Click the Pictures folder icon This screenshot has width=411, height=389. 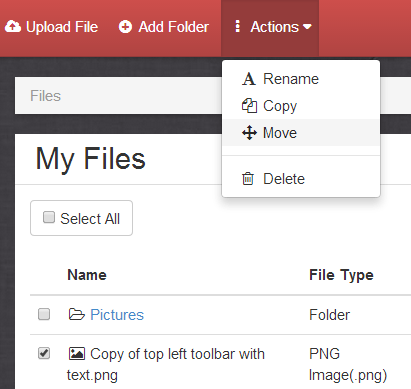(77, 314)
